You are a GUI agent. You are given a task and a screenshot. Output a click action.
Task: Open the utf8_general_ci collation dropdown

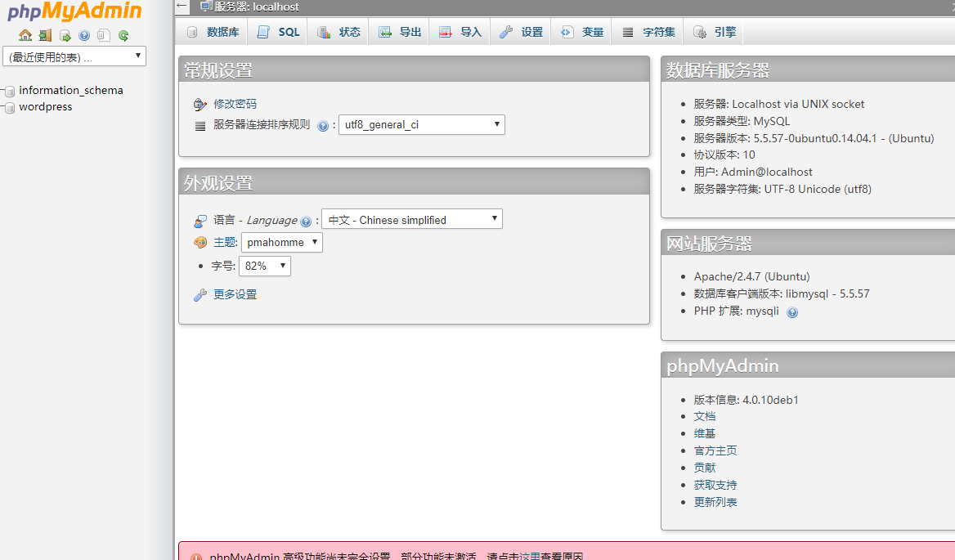click(421, 125)
